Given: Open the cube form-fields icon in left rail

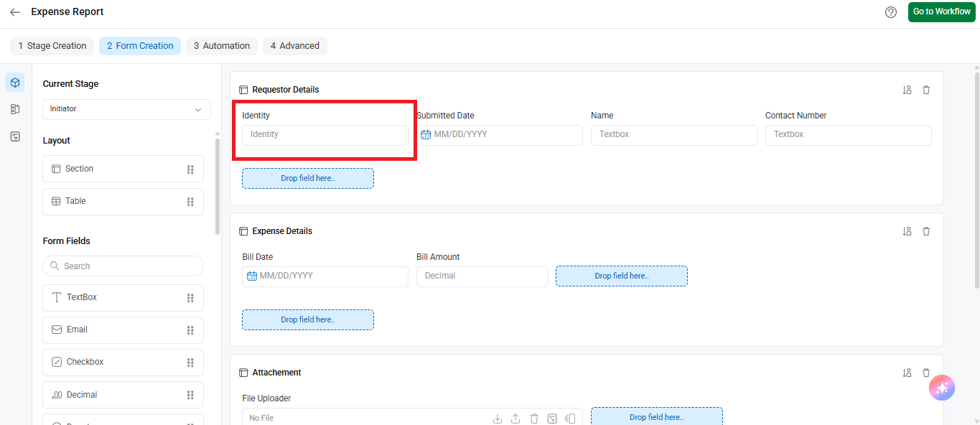Looking at the screenshot, I should (15, 83).
